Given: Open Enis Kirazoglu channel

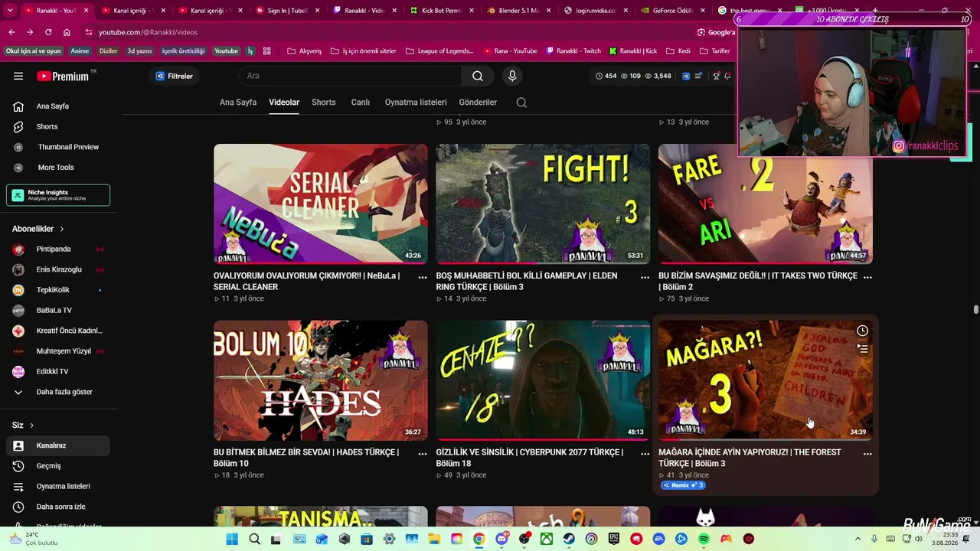Looking at the screenshot, I should [58, 269].
